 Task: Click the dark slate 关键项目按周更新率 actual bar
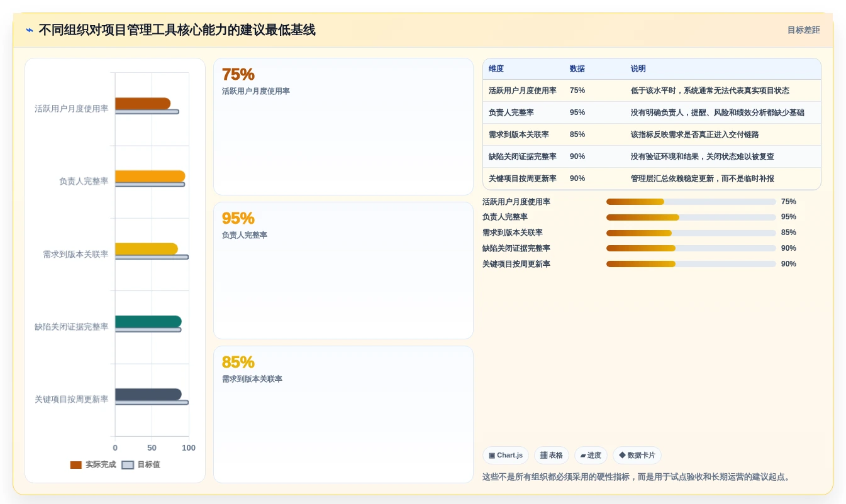click(148, 394)
